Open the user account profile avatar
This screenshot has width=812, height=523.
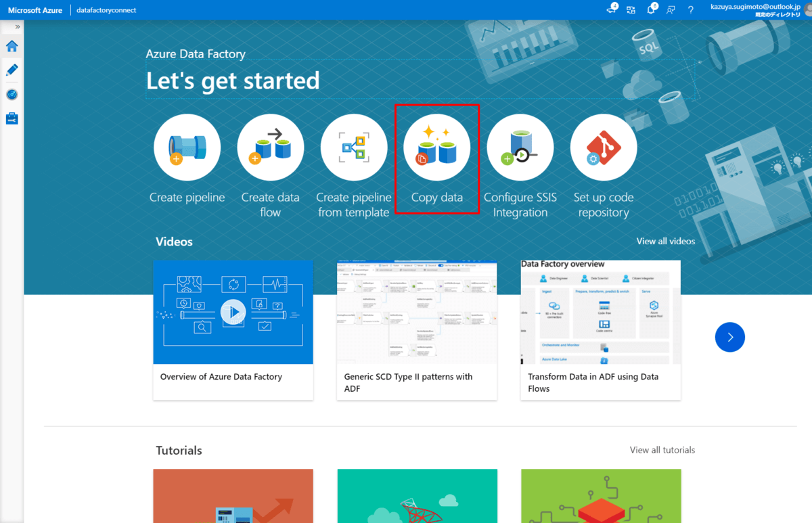(x=809, y=10)
